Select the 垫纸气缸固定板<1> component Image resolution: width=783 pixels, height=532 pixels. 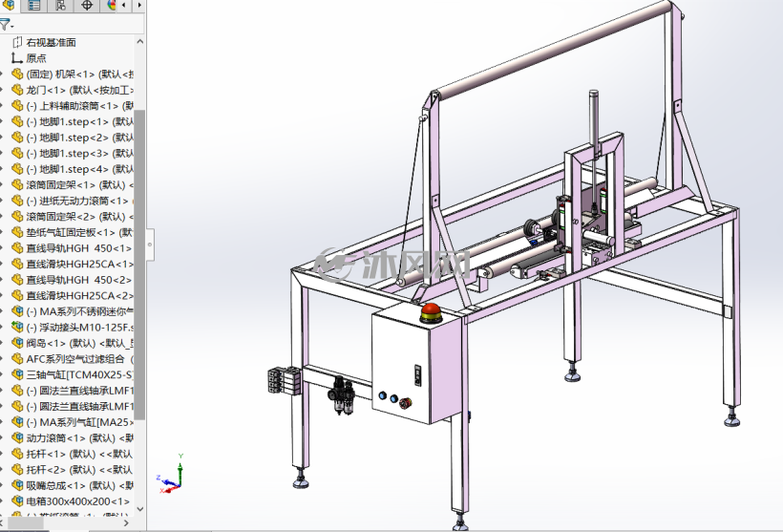pyautogui.click(x=73, y=232)
